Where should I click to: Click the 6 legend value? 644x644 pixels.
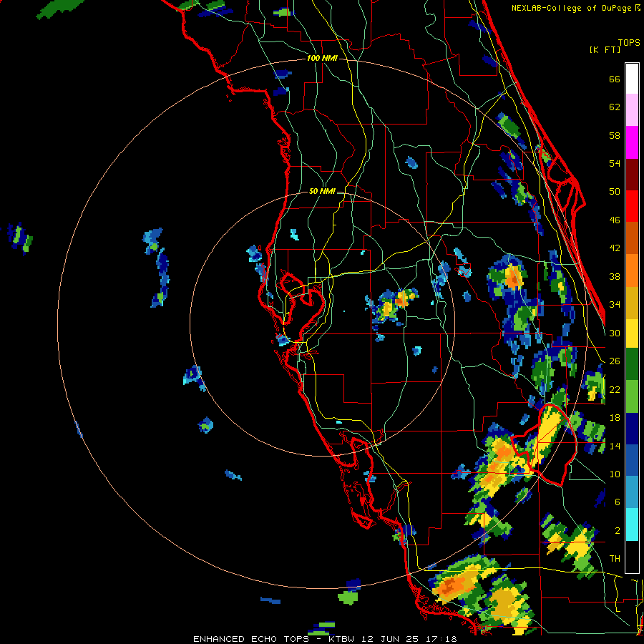[617, 502]
